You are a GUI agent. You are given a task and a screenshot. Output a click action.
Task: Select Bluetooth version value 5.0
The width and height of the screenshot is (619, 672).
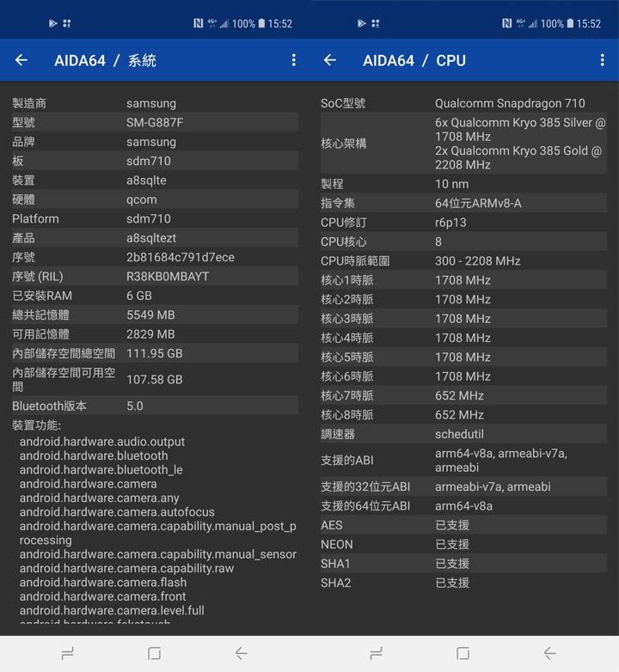click(x=135, y=406)
